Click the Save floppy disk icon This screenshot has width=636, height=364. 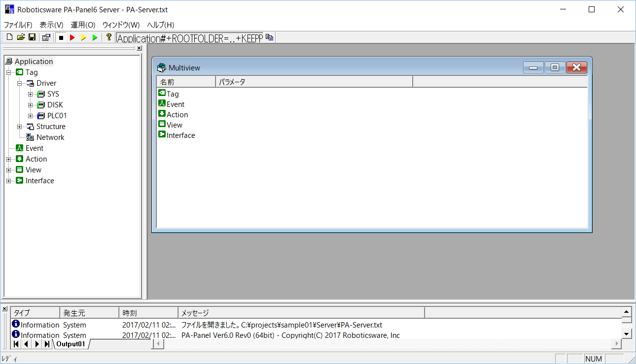click(x=32, y=37)
